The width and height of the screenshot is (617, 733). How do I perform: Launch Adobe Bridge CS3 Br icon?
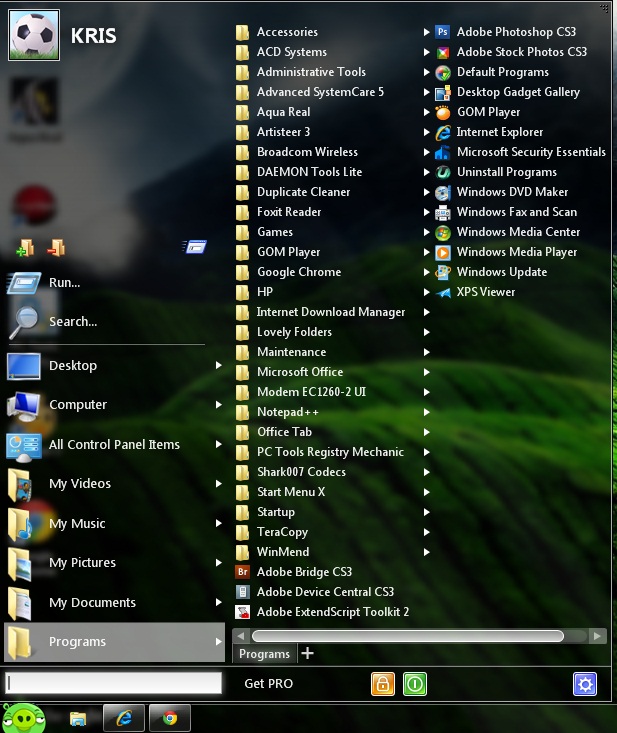pos(242,572)
